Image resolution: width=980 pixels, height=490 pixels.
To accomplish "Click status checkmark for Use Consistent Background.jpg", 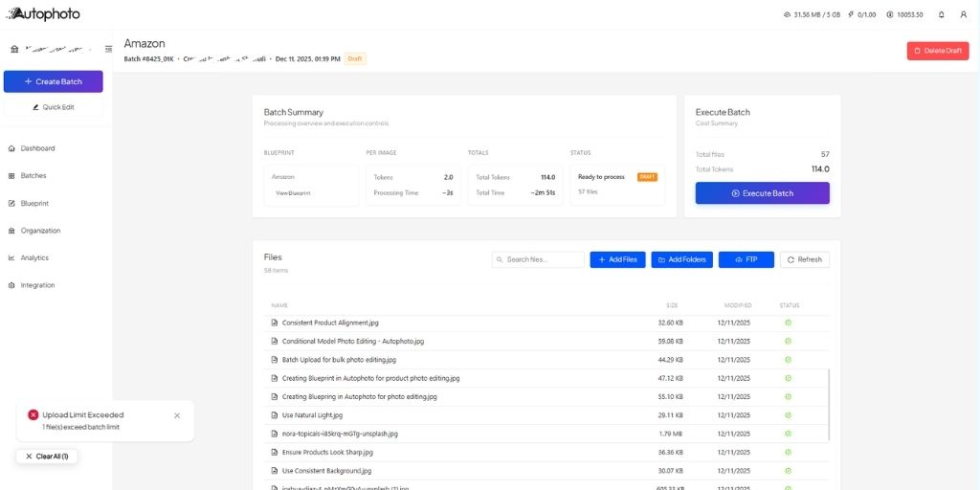I will coord(789,471).
